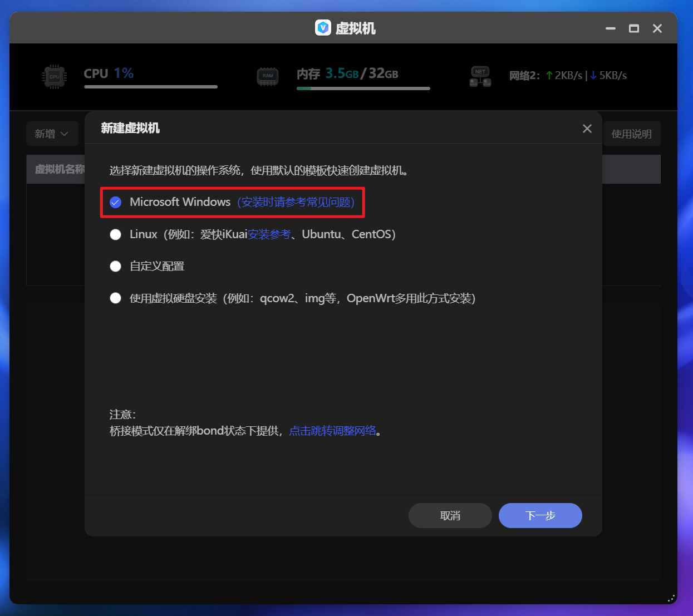Select the Linux radio option
The width and height of the screenshot is (693, 616).
pos(115,234)
